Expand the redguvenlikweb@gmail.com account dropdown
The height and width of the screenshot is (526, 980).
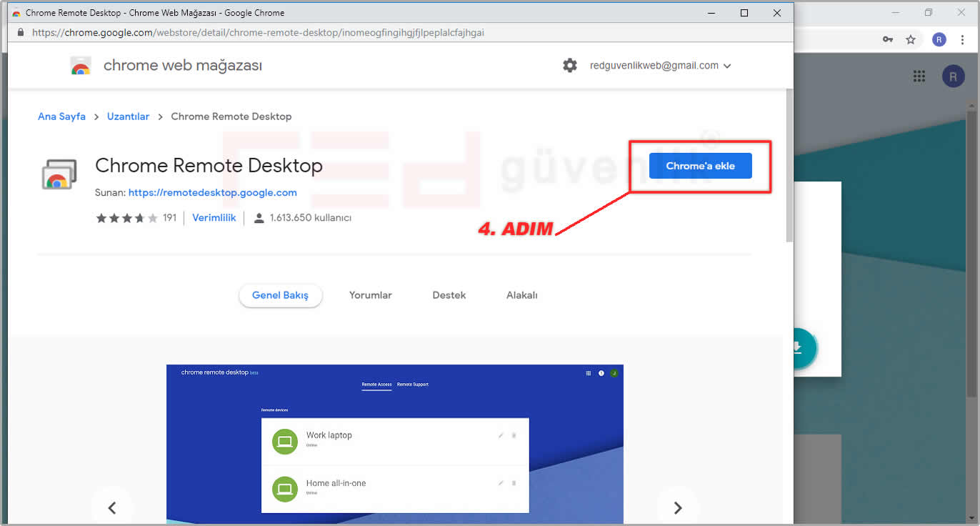pyautogui.click(x=660, y=66)
